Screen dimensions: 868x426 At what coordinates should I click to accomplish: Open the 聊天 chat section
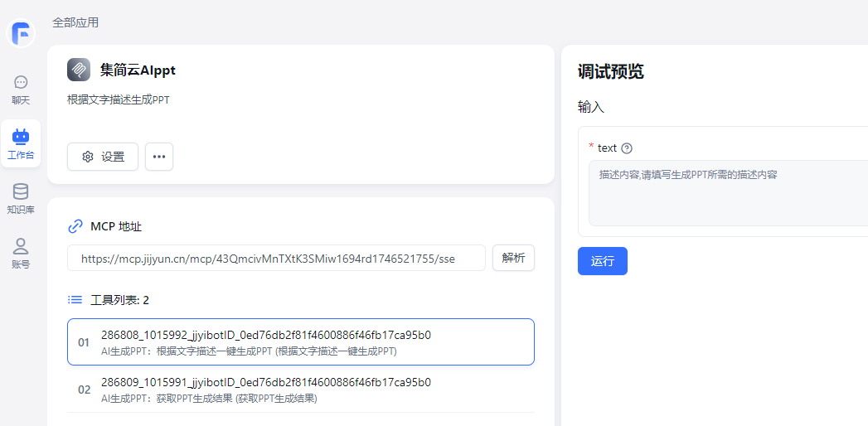point(21,90)
